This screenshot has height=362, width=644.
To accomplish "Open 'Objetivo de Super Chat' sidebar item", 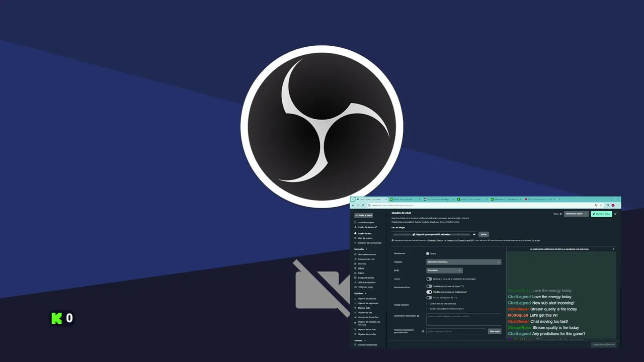I will click(366, 317).
